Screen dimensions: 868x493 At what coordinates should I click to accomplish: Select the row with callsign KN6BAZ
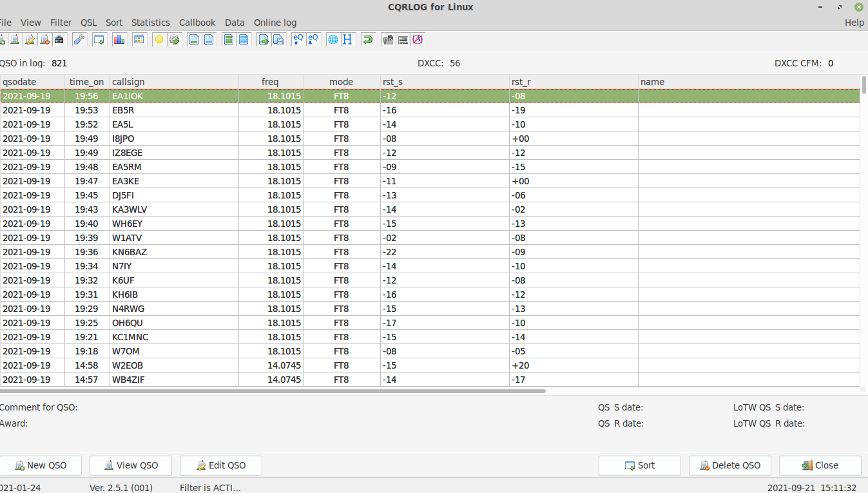point(430,252)
